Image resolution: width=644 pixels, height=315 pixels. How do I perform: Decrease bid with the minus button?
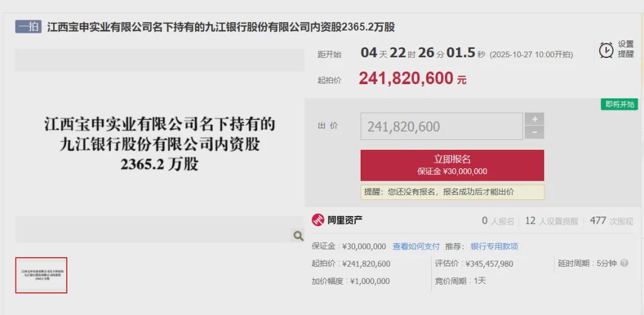point(534,132)
